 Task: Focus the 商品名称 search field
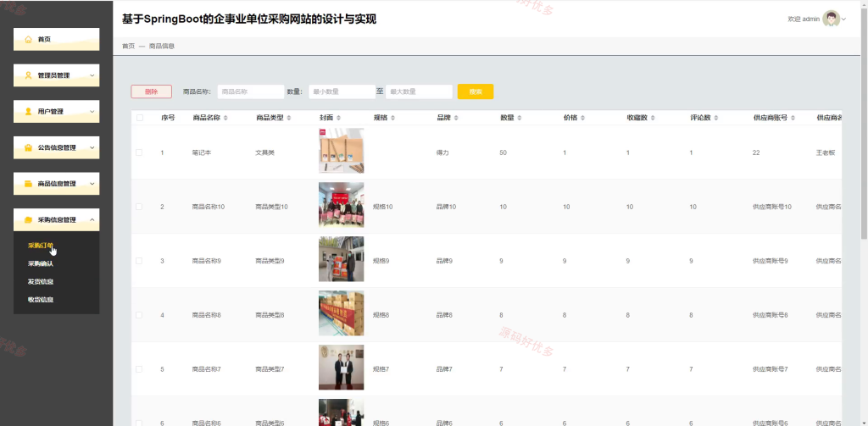(x=251, y=91)
